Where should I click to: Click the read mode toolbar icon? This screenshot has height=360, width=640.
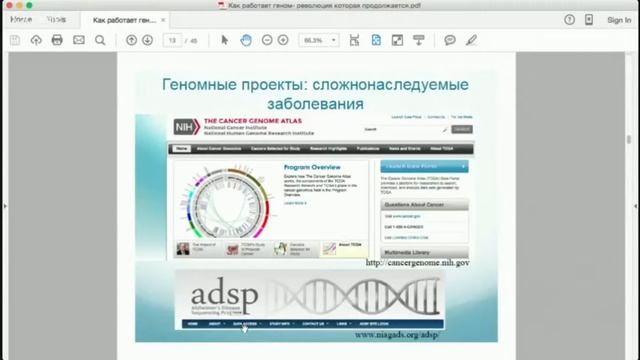coord(418,40)
